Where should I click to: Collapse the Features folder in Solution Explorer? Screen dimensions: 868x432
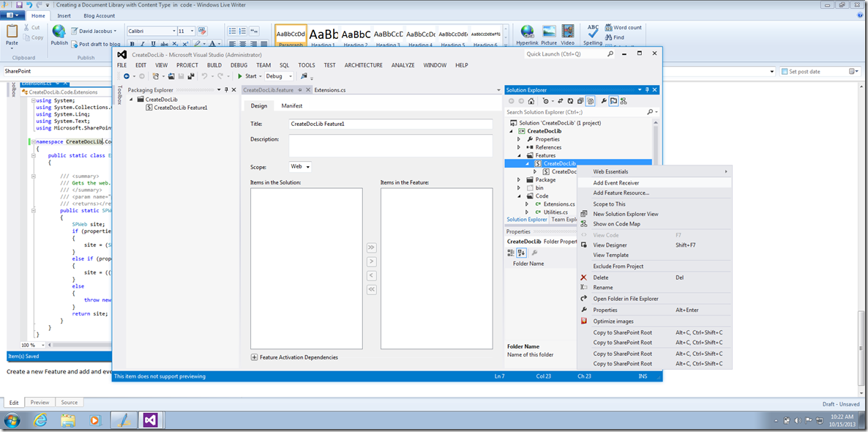[x=519, y=156]
